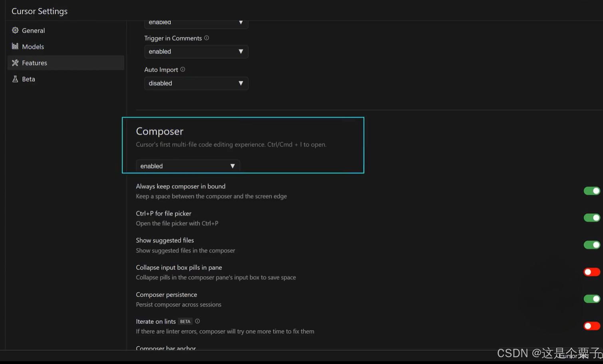Click the Always keep composer in bound label
Screen dimensions: 603x364
point(181,186)
